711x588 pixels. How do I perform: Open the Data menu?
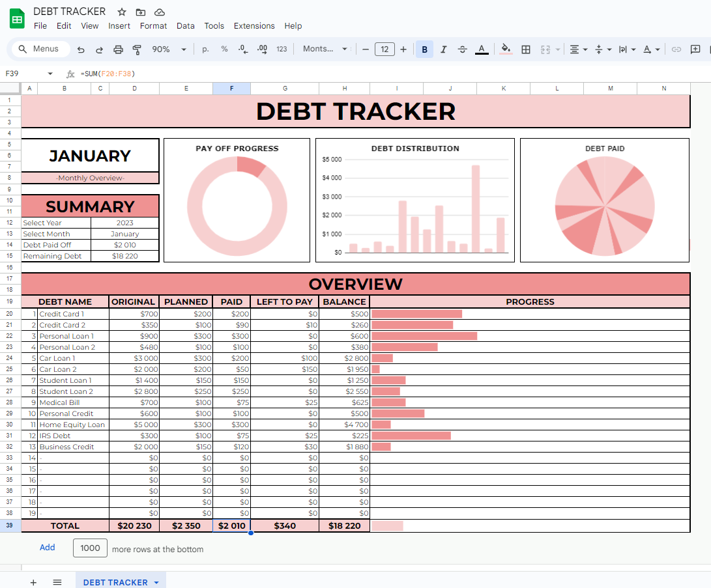pos(186,26)
